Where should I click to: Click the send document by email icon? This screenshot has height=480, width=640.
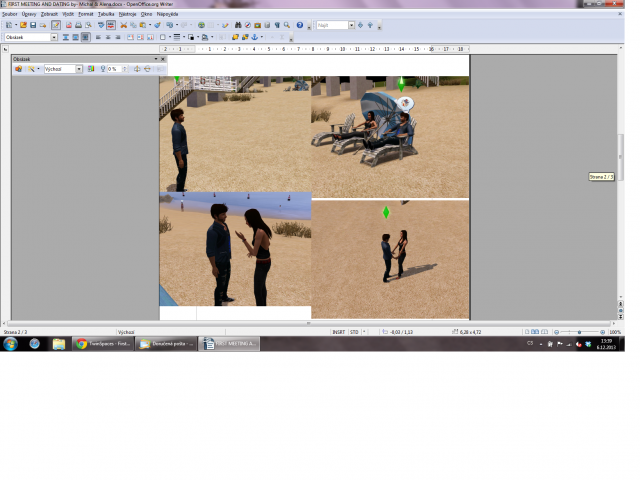[x=43, y=25]
